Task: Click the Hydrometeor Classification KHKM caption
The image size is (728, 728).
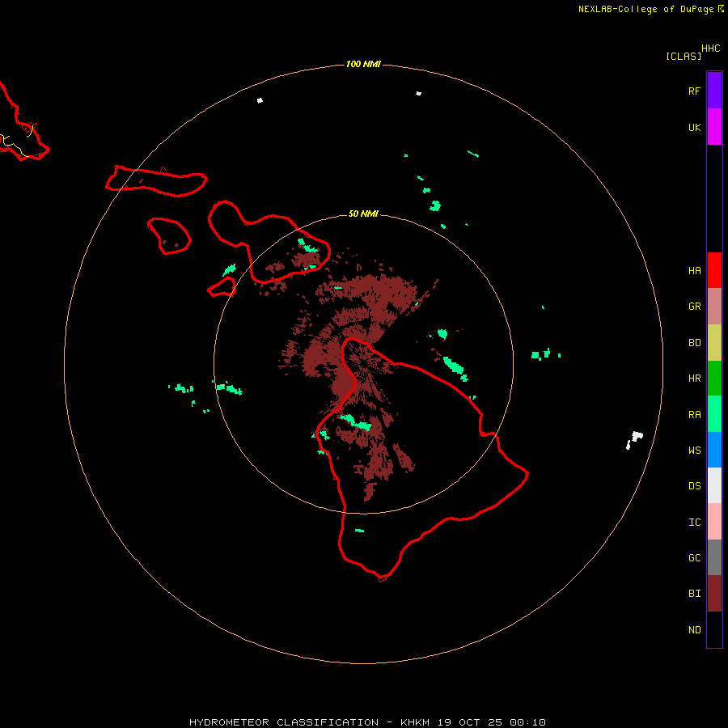Action: [x=367, y=722]
